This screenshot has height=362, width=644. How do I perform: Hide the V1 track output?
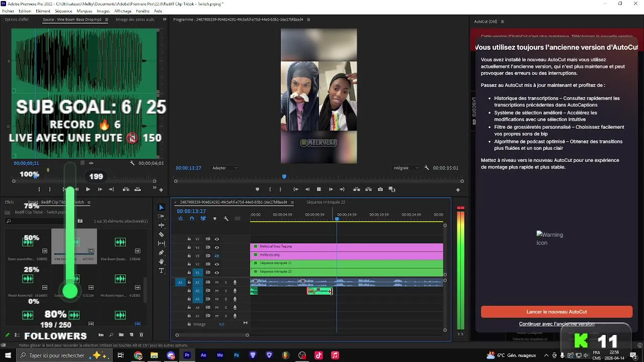point(217,273)
